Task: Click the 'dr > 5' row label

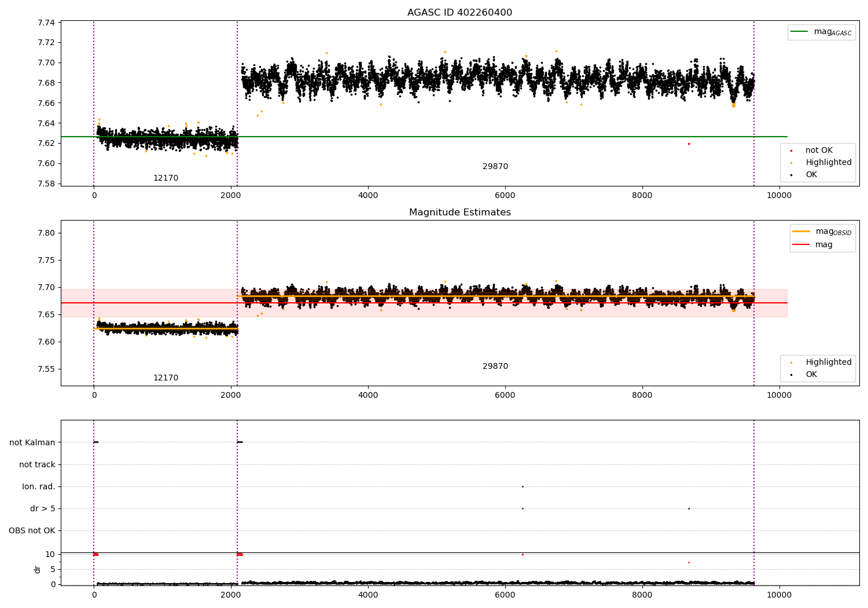Action: click(x=43, y=509)
